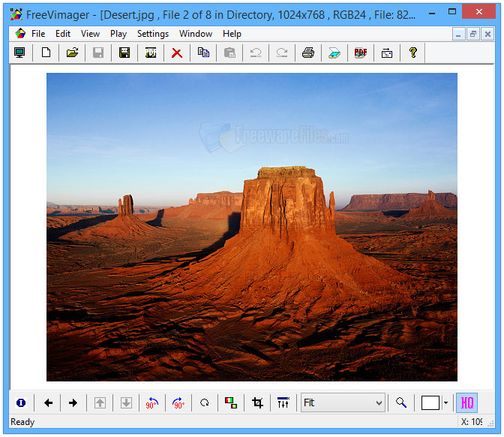This screenshot has height=437, width=504.
Task: Open the send-by-email icon
Action: pyautogui.click(x=387, y=53)
